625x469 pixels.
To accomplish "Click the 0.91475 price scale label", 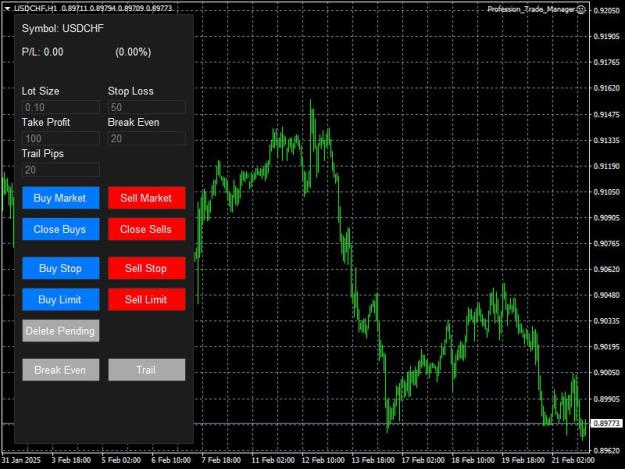I will point(607,114).
